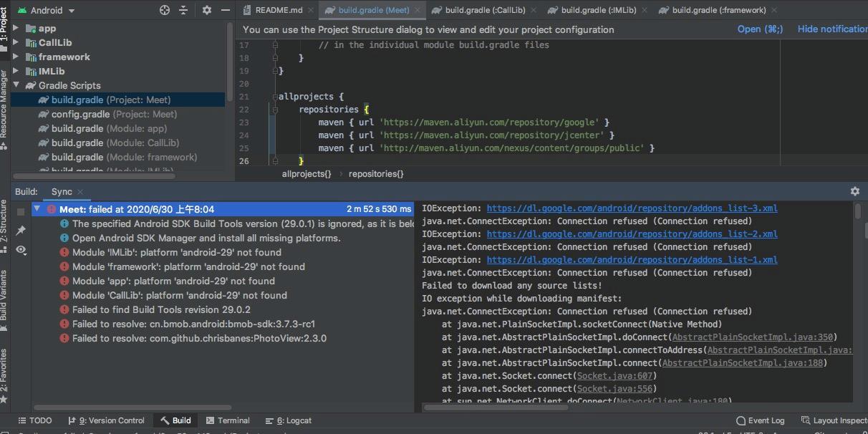
Task: Open addons_list-2.xml URL link
Action: pyautogui.click(x=632, y=234)
